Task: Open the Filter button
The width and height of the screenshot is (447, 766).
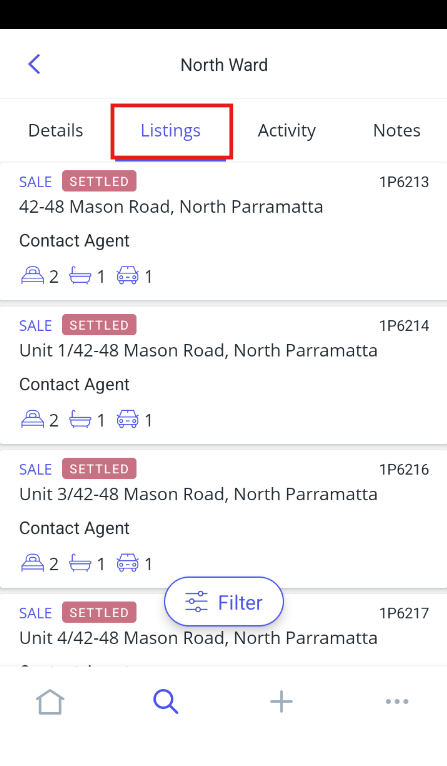Action: click(x=224, y=601)
